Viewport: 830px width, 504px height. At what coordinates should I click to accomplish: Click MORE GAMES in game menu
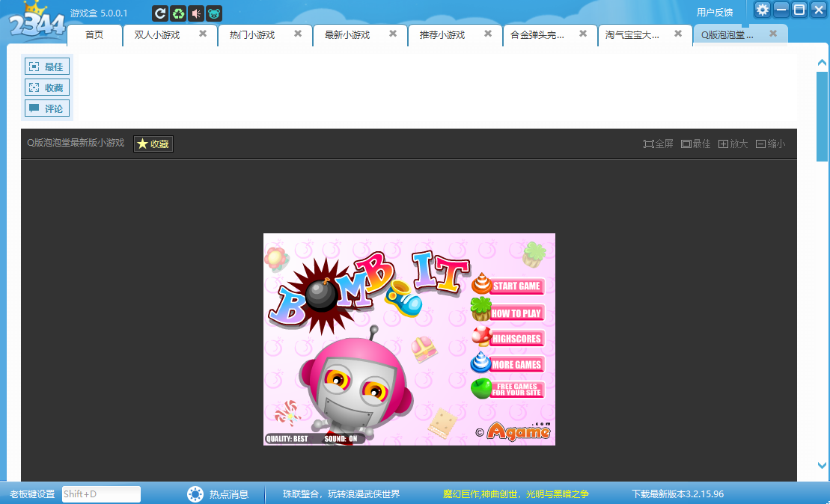pyautogui.click(x=508, y=364)
